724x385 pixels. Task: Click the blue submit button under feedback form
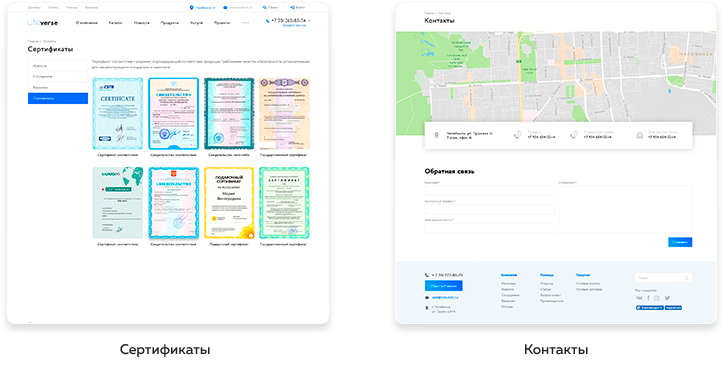pos(680,242)
